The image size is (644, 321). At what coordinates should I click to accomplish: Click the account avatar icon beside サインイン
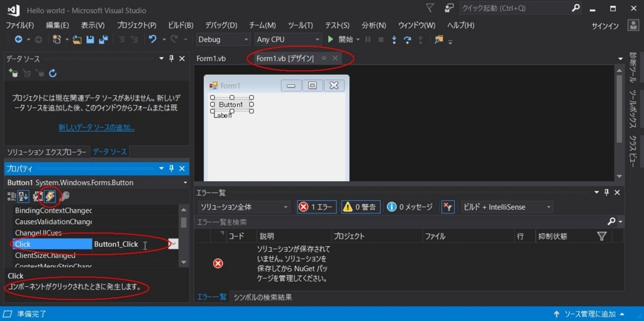[x=633, y=25]
